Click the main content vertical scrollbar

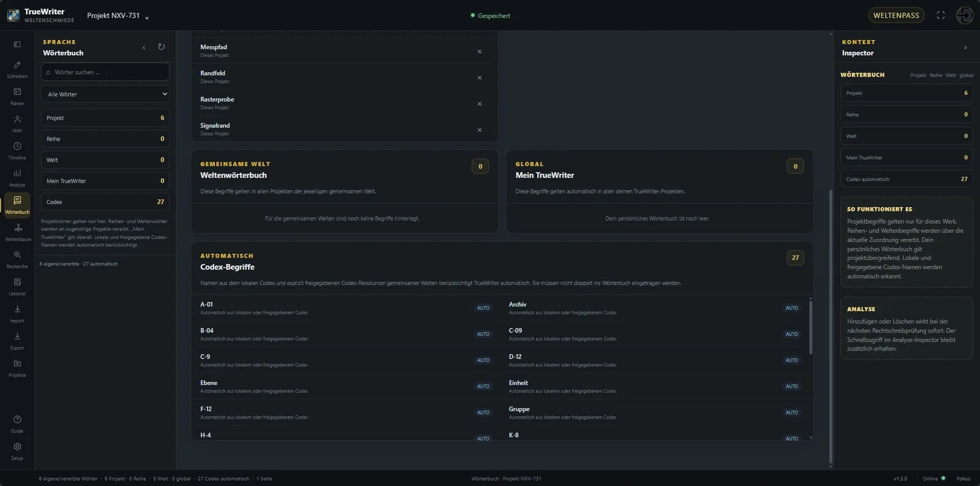click(x=831, y=326)
